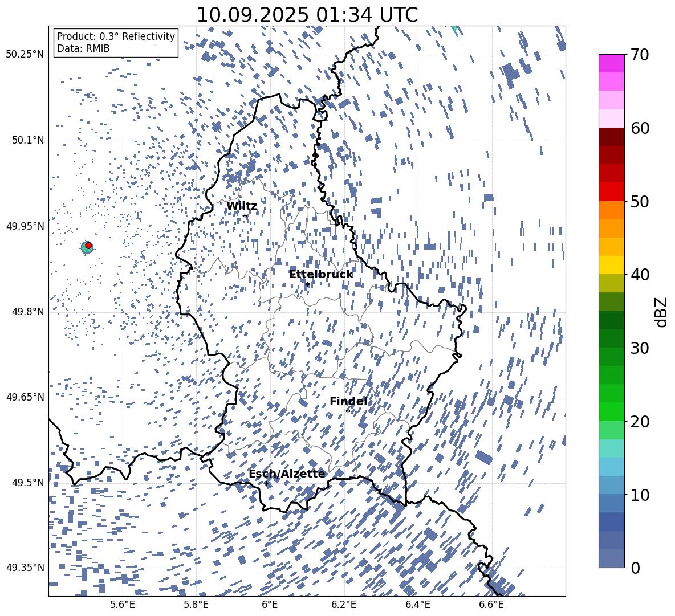Click the 50.25°N latitude label
This screenshot has width=675, height=616.
25,55
